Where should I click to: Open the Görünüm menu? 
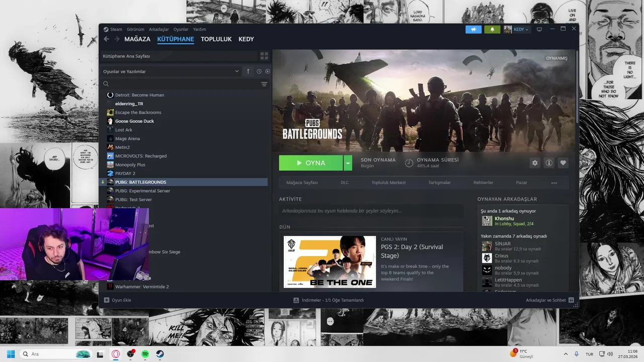[x=135, y=29]
